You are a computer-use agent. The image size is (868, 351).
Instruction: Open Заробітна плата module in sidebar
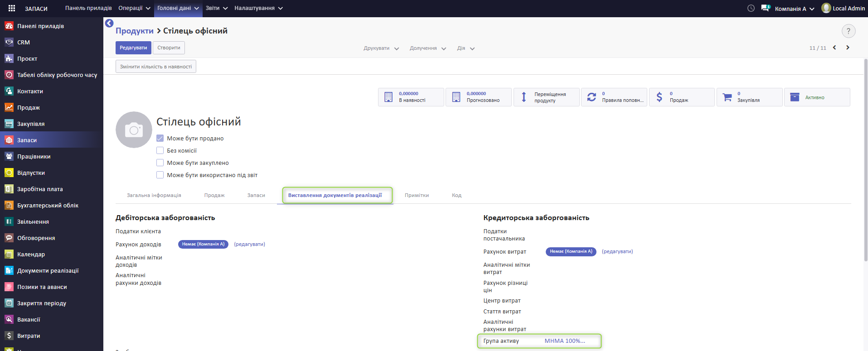coord(52,189)
